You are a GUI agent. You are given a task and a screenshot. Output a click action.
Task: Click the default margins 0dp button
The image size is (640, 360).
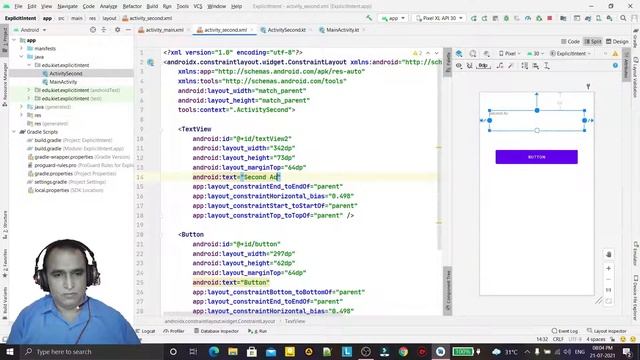(x=484, y=66)
